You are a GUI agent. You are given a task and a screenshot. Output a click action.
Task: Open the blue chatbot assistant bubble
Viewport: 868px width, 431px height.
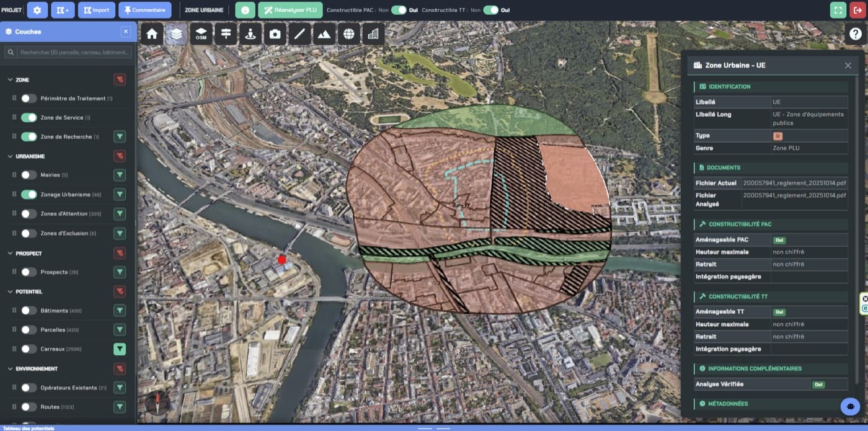point(850,406)
